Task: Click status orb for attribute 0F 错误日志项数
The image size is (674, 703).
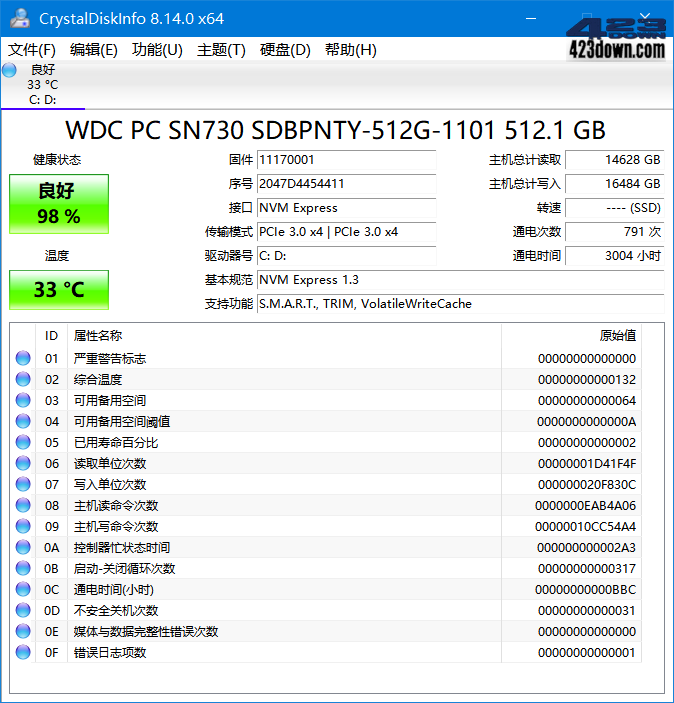Action: point(23,652)
